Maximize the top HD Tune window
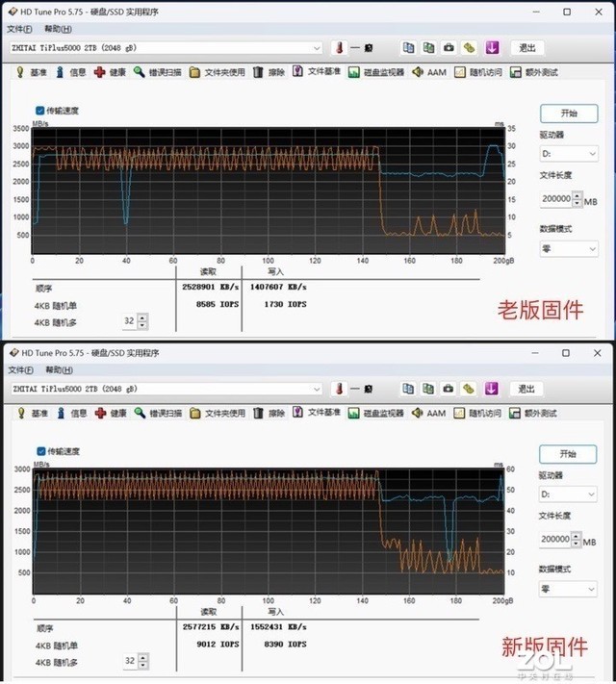The width and height of the screenshot is (616, 684). [567, 13]
